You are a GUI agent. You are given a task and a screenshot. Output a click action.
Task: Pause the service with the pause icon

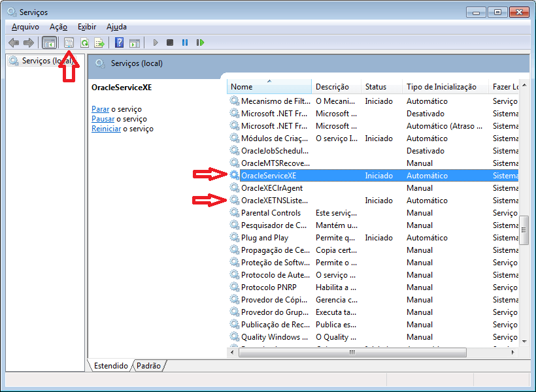click(186, 42)
